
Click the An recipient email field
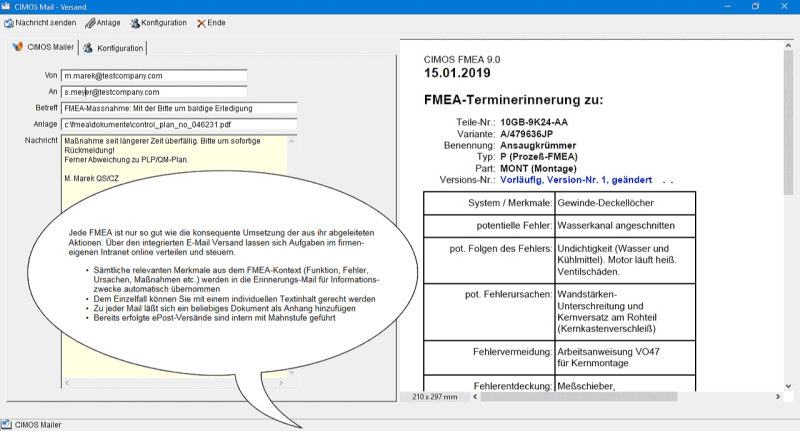pyautogui.click(x=153, y=91)
